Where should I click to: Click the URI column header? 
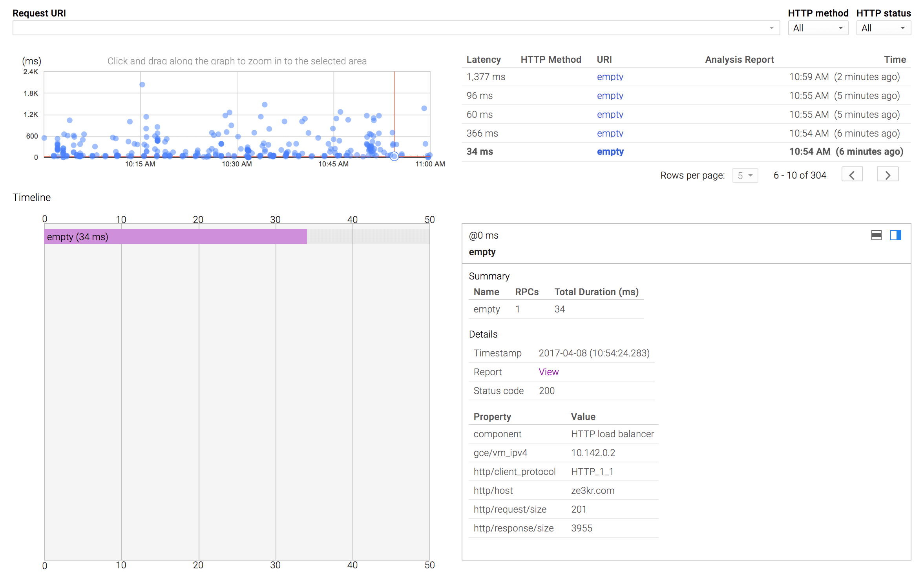point(604,60)
